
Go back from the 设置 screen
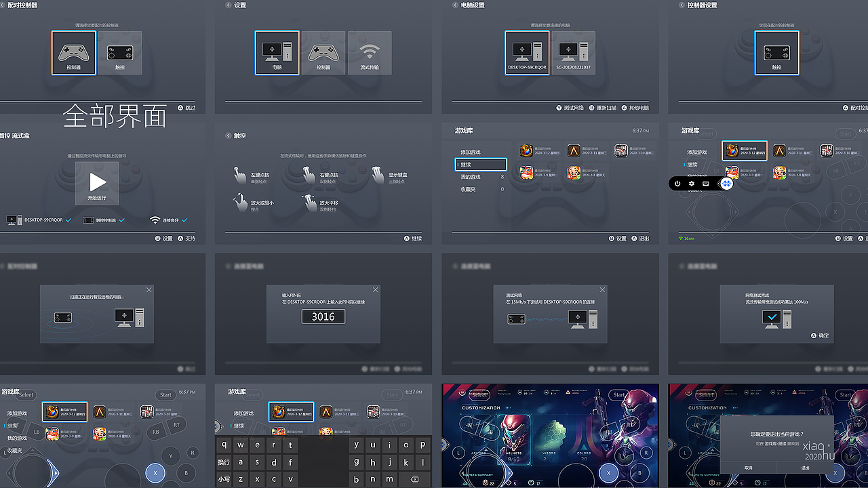click(x=229, y=5)
